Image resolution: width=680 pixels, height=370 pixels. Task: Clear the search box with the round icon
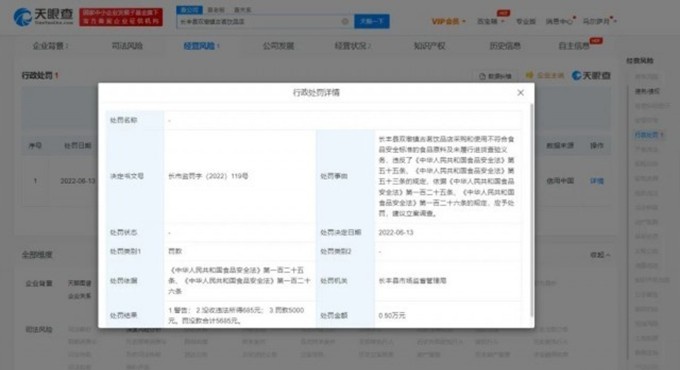coord(345,21)
